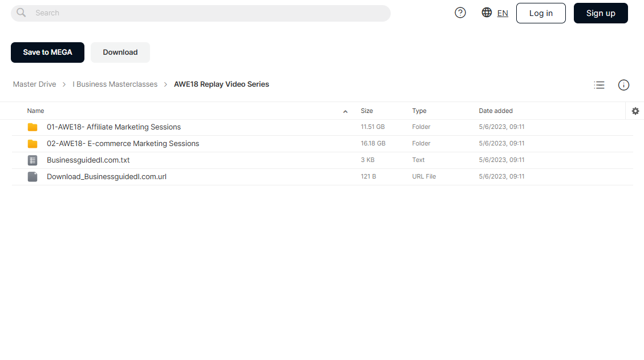Click breadcrumb chevron after I Business Masterclasses
Screen dimensions: 644x360
pyautogui.click(x=165, y=84)
